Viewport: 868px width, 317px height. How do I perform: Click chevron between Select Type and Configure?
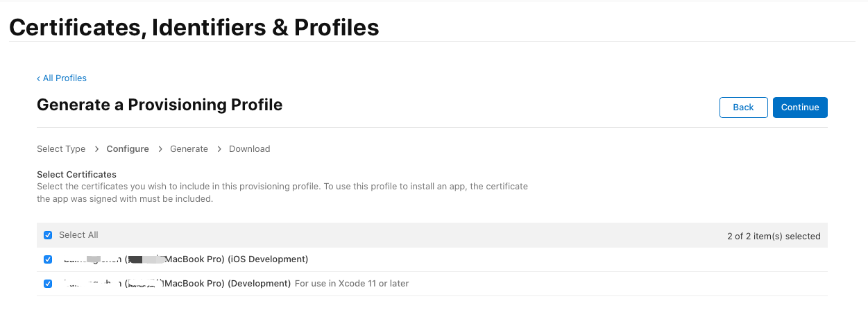(96, 149)
